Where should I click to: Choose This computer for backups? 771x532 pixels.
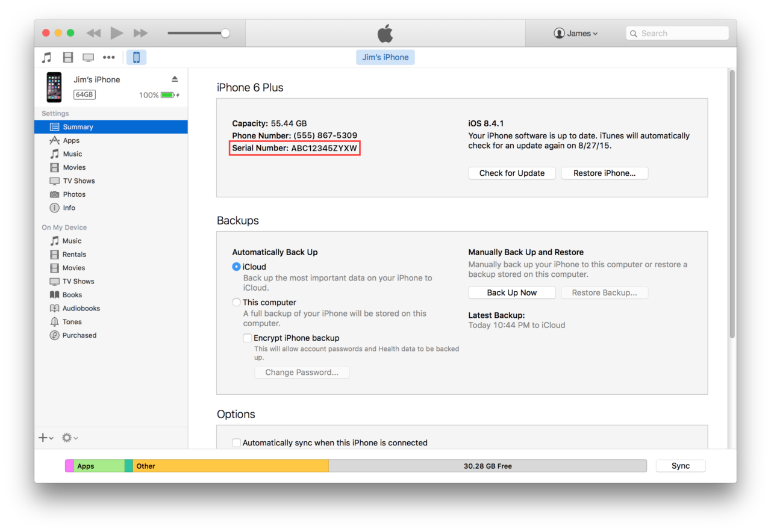pyautogui.click(x=236, y=302)
